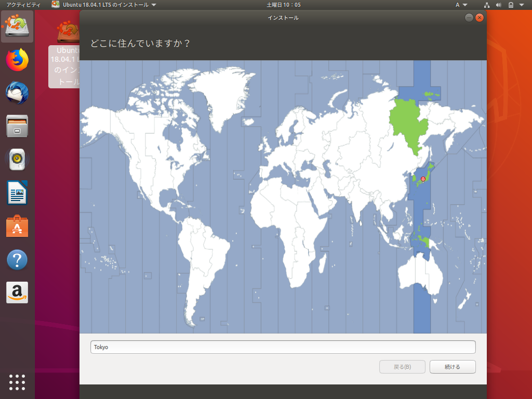Open the clock showing 土曜日 10:05

(x=283, y=5)
